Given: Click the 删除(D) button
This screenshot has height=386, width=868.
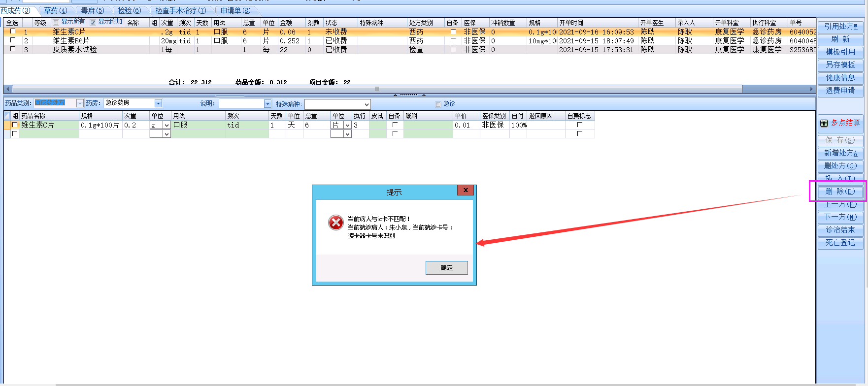Looking at the screenshot, I should point(840,192).
